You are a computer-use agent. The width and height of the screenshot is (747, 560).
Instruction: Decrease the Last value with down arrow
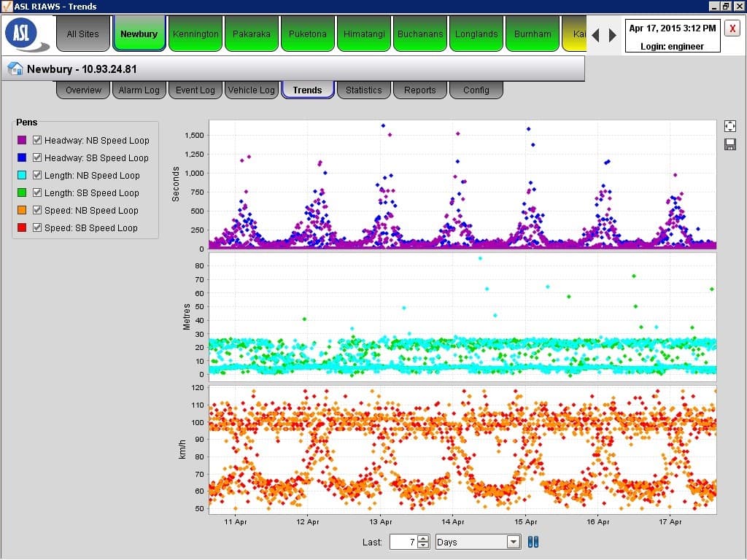[424, 545]
